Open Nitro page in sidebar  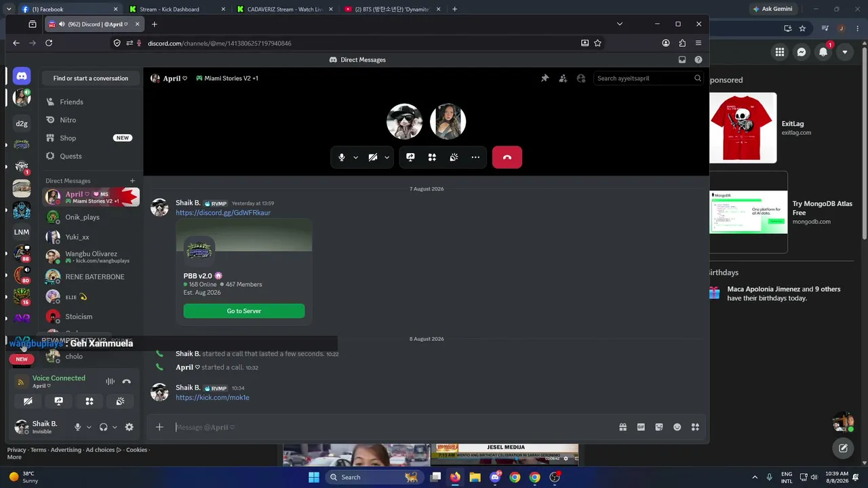(90, 120)
